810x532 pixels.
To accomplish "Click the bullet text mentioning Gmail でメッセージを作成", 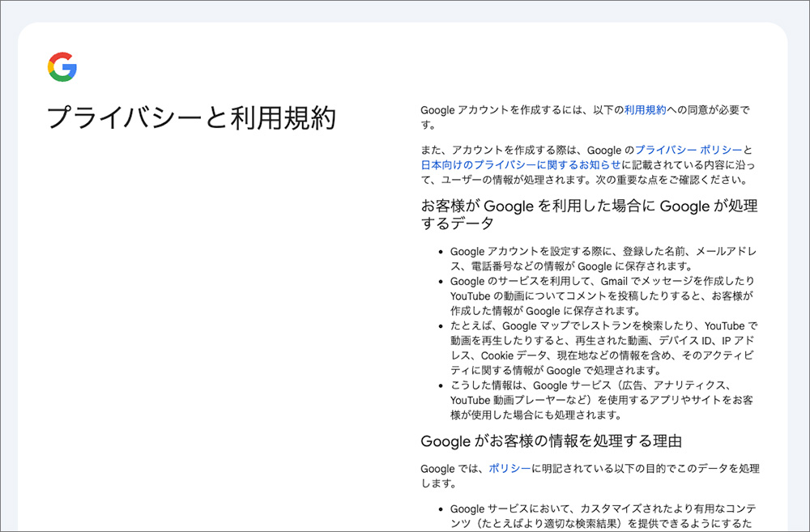I will pos(603,296).
